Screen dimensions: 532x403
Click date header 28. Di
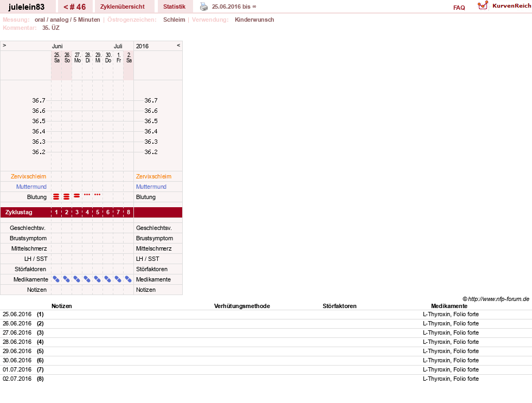click(88, 57)
